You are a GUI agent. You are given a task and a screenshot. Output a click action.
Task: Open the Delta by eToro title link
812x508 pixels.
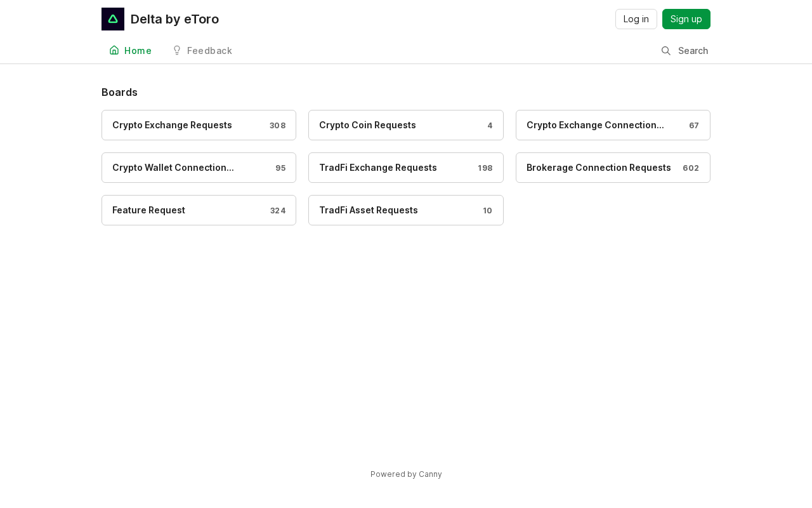click(174, 19)
